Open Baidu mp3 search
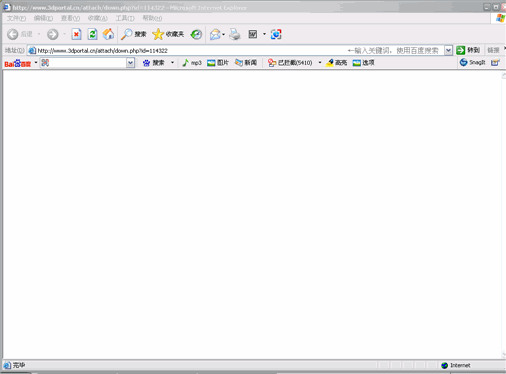This screenshot has height=374, width=506. pyautogui.click(x=192, y=63)
